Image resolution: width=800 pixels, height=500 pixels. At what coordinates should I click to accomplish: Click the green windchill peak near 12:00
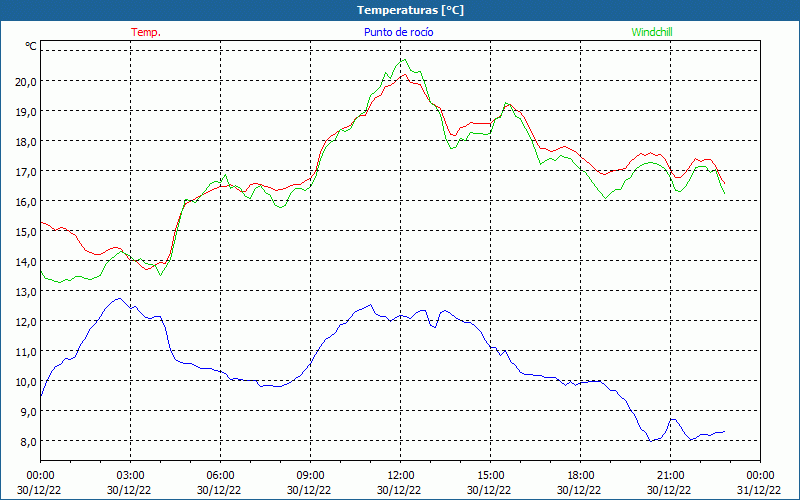404,60
